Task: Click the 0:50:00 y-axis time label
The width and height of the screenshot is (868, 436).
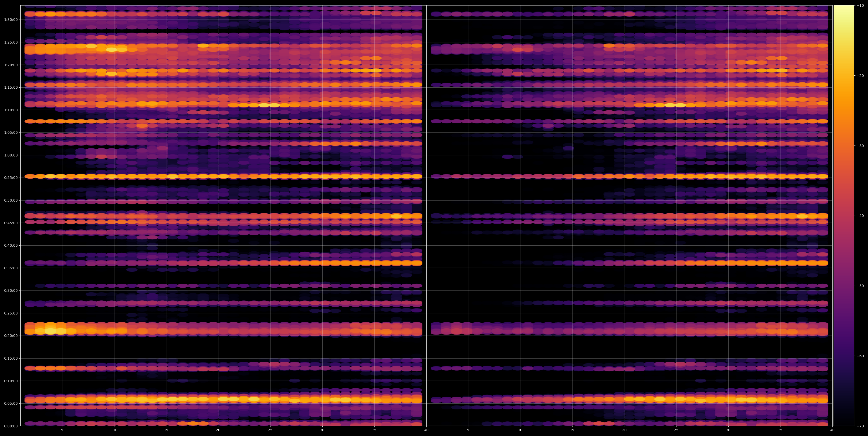Action: coord(11,200)
